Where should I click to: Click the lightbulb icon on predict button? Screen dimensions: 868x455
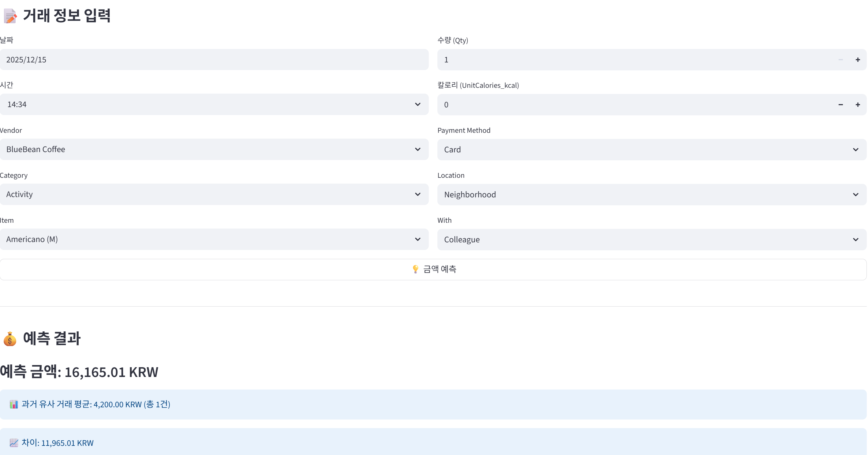click(x=415, y=269)
